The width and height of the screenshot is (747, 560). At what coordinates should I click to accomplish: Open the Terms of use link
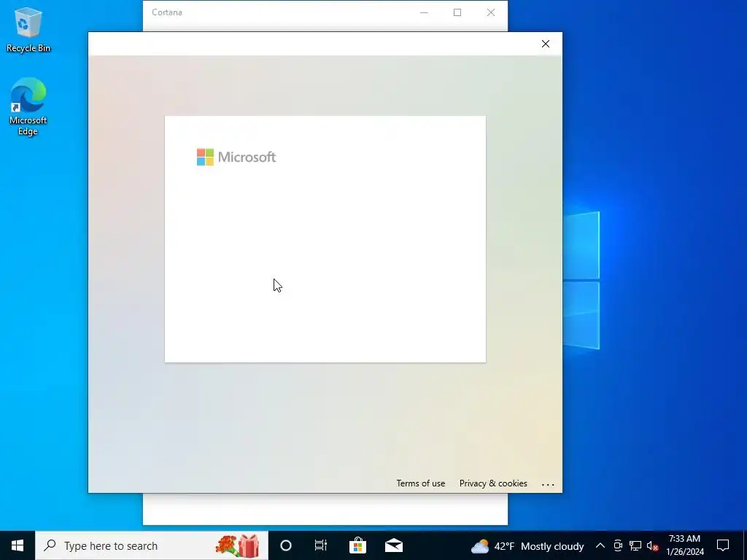coord(421,483)
